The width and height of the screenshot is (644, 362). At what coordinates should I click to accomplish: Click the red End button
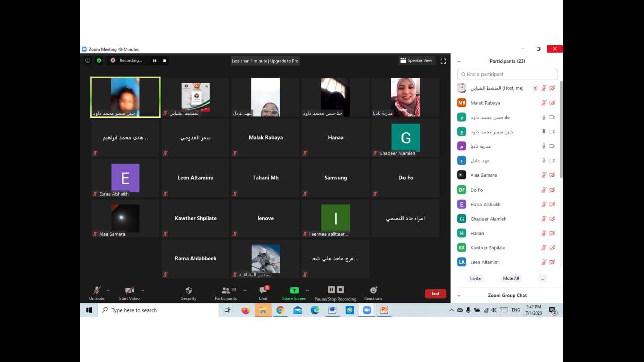tap(435, 294)
